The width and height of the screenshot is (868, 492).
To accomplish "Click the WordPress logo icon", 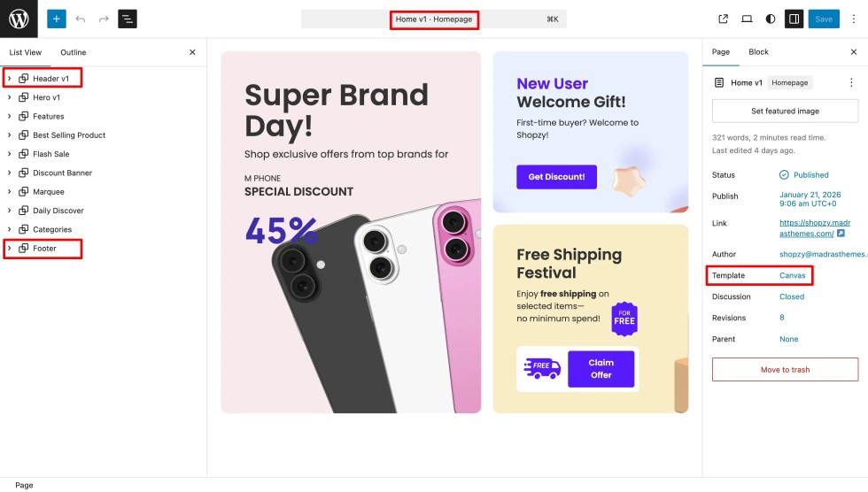I will (x=19, y=19).
